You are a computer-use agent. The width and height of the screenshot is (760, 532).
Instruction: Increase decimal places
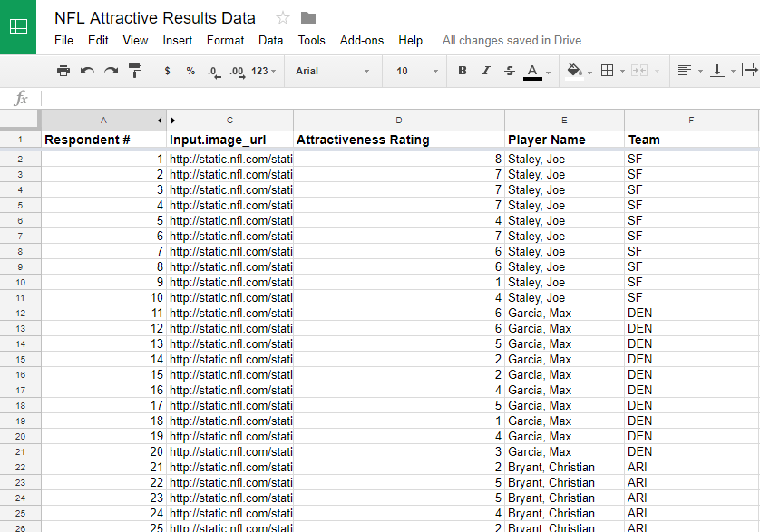coord(238,72)
